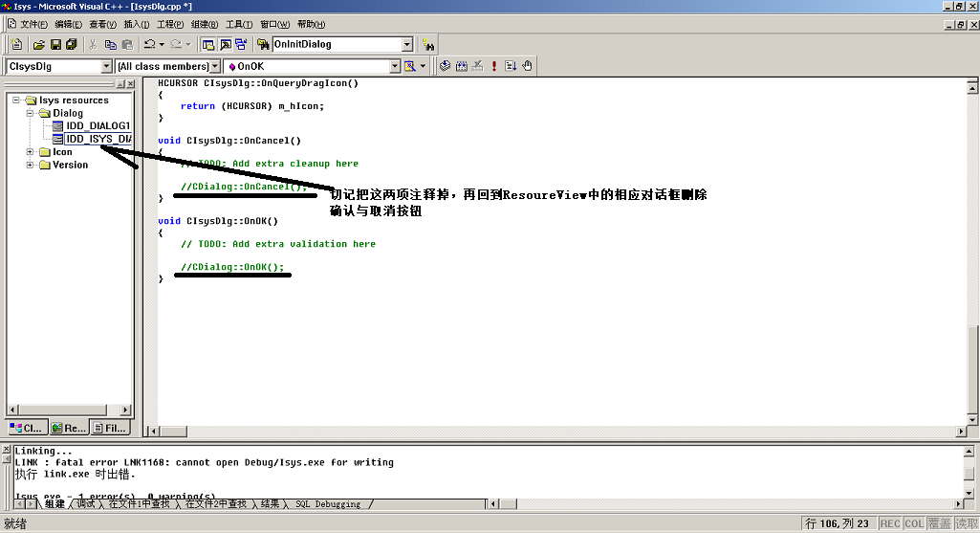Open the 工具(T) menu

point(239,24)
